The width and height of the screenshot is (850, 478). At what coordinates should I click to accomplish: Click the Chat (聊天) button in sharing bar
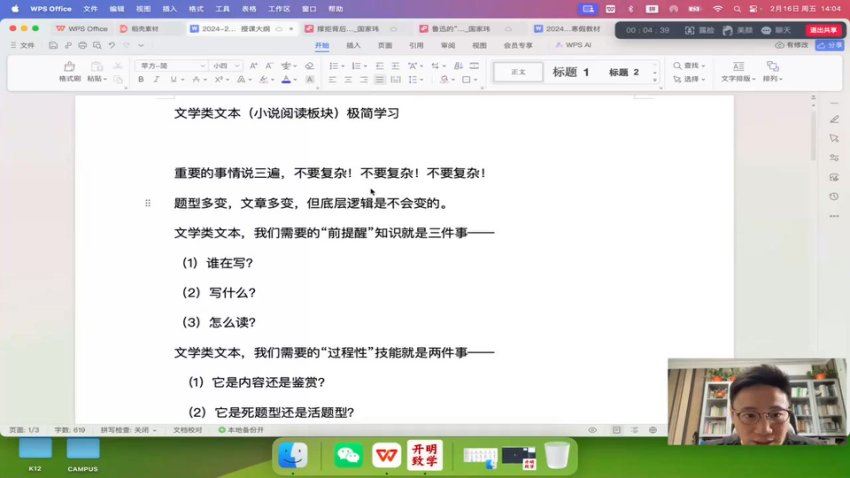776,30
